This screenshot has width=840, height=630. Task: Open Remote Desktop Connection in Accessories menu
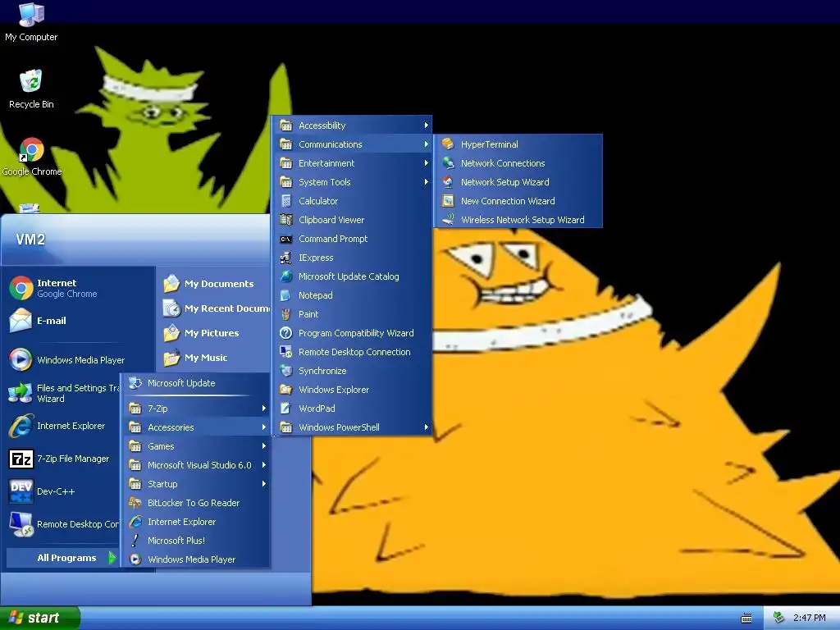click(x=353, y=351)
